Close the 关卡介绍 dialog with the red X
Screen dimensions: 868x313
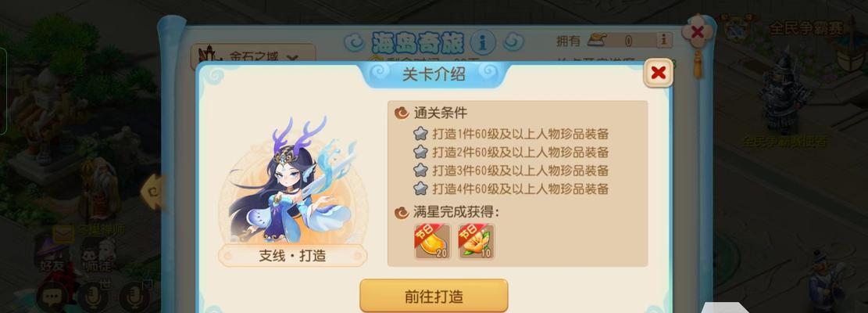tap(658, 73)
